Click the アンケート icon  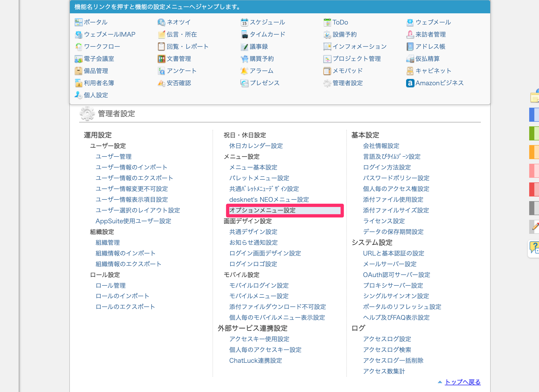[x=161, y=71]
